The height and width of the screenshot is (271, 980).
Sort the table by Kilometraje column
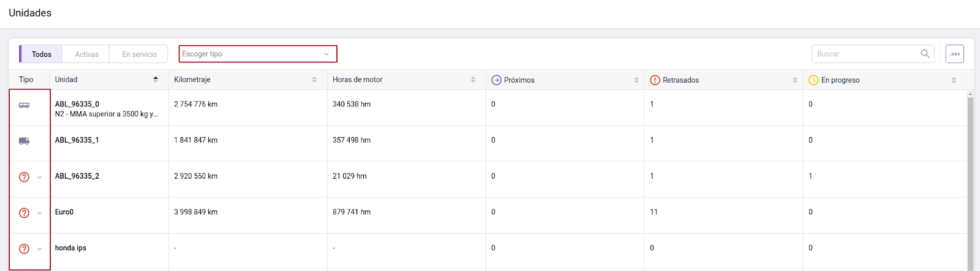[x=314, y=80]
